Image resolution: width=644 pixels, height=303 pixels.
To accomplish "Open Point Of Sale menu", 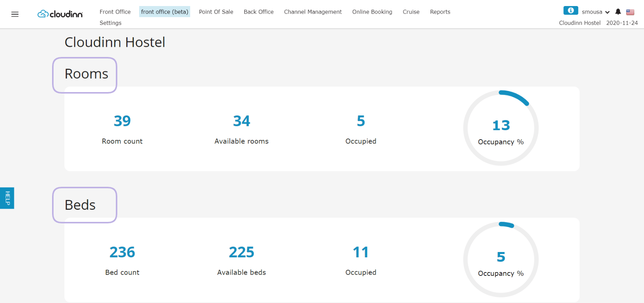I will tap(216, 12).
